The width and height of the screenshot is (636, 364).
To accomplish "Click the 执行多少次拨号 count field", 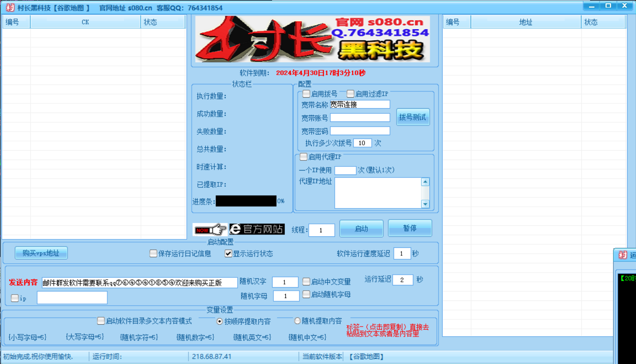I will coord(362,143).
